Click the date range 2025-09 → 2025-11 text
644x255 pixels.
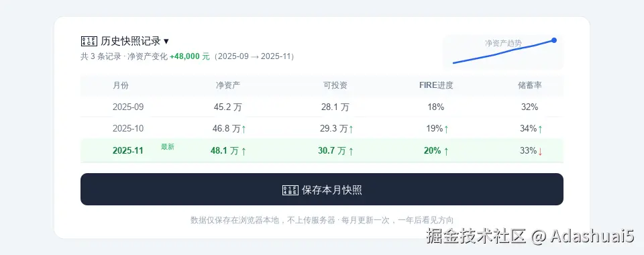tap(254, 56)
